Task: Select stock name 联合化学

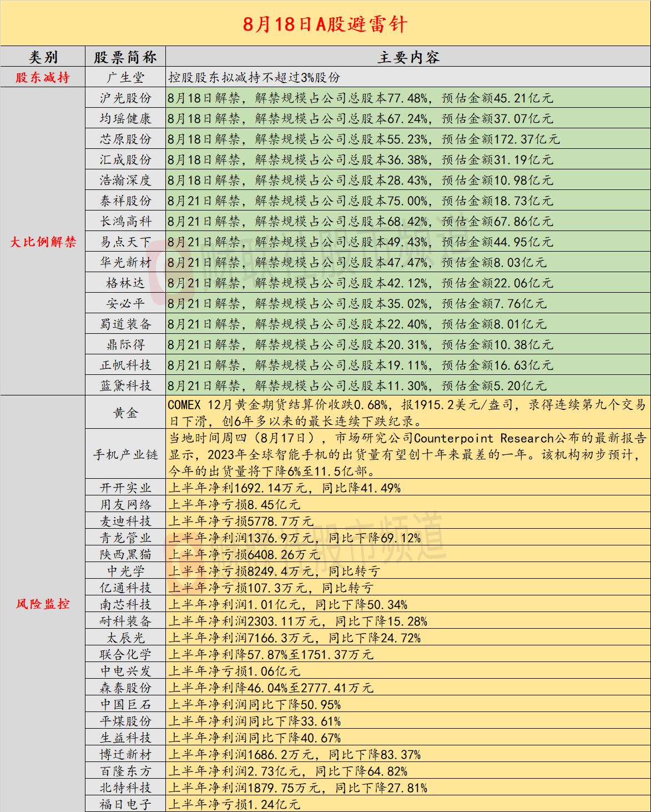Action: coord(125,654)
